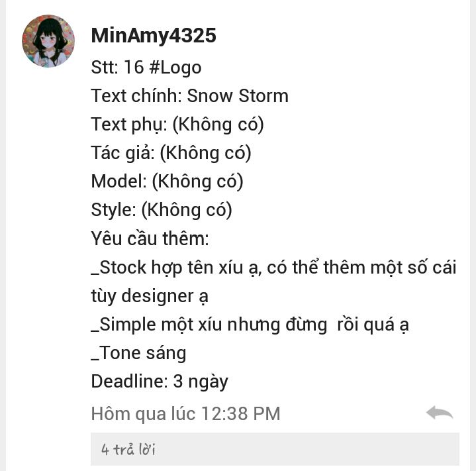Click the "Text phụ: (Không có)" line
Screen dimensions: 476x471
click(177, 125)
